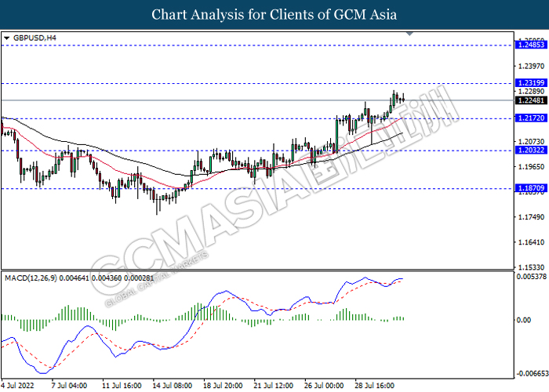This screenshot has height=392, width=549.
Task: Select the 1.21720 support price label
Action: tap(531, 118)
